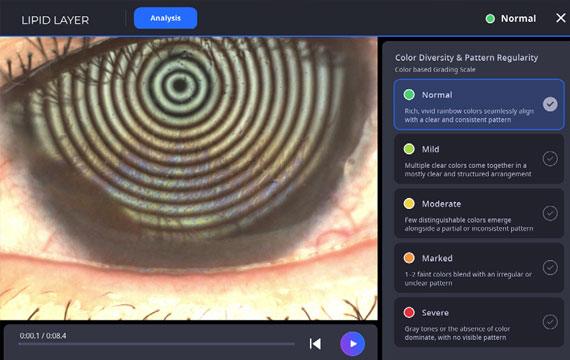The height and width of the screenshot is (360, 570).
Task: Close the Lipid Layer panel
Action: (561, 18)
